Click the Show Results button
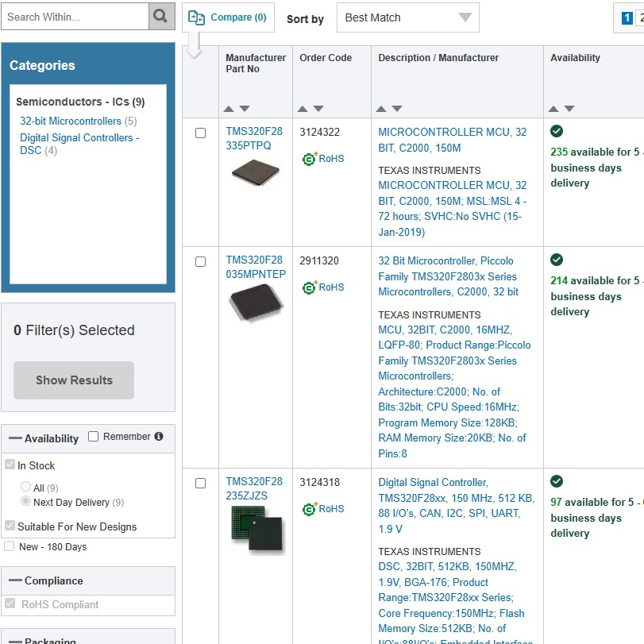This screenshot has width=644, height=644. (x=74, y=380)
